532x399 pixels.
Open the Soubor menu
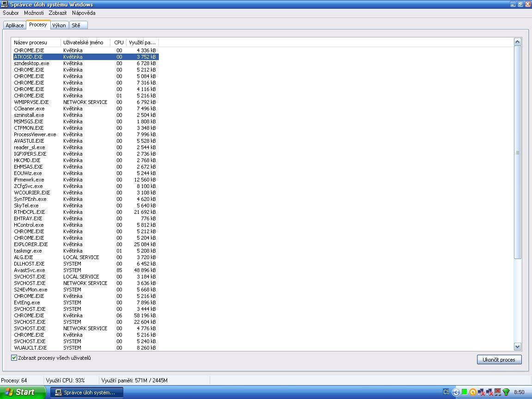11,13
